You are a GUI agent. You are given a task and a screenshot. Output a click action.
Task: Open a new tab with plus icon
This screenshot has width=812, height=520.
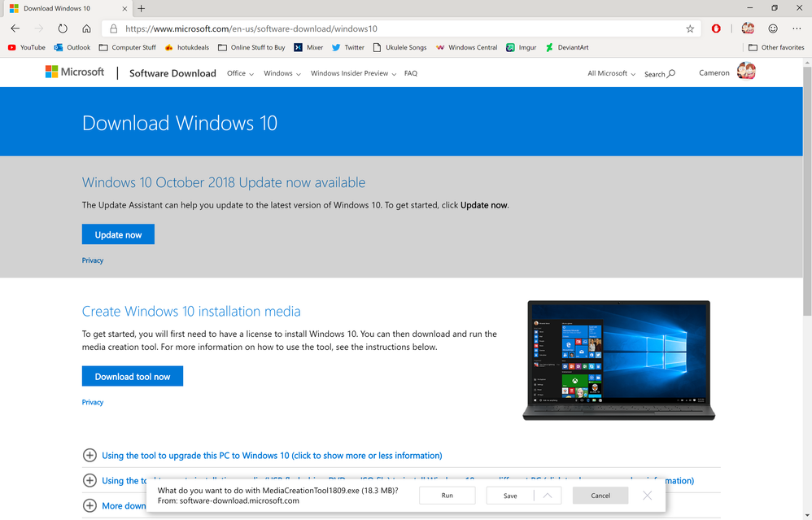click(x=142, y=8)
